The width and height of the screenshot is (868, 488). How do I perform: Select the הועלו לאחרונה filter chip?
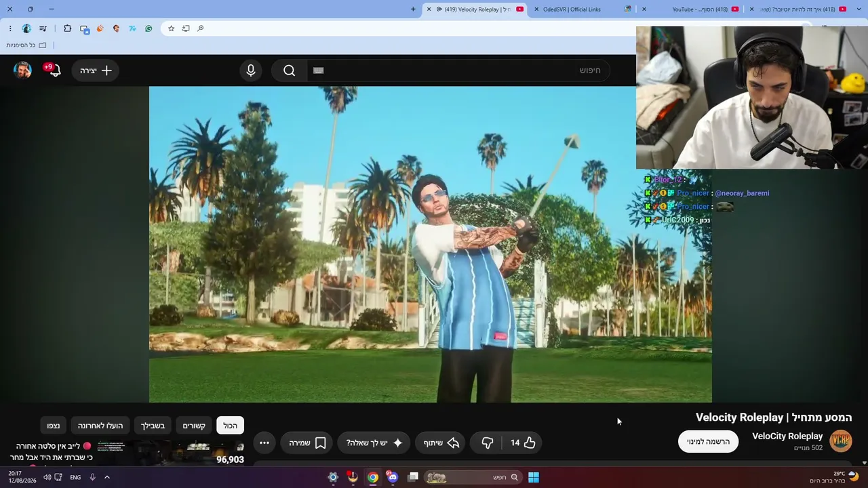click(x=100, y=426)
